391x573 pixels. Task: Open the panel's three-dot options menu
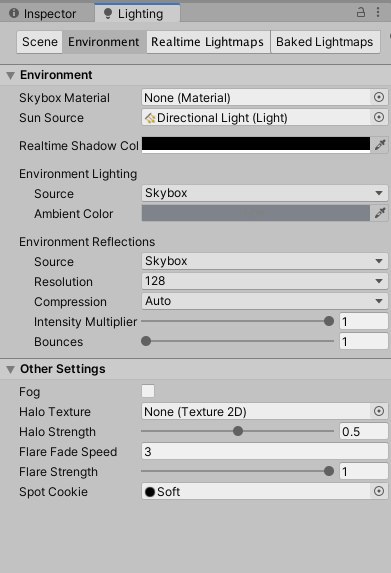coord(378,12)
